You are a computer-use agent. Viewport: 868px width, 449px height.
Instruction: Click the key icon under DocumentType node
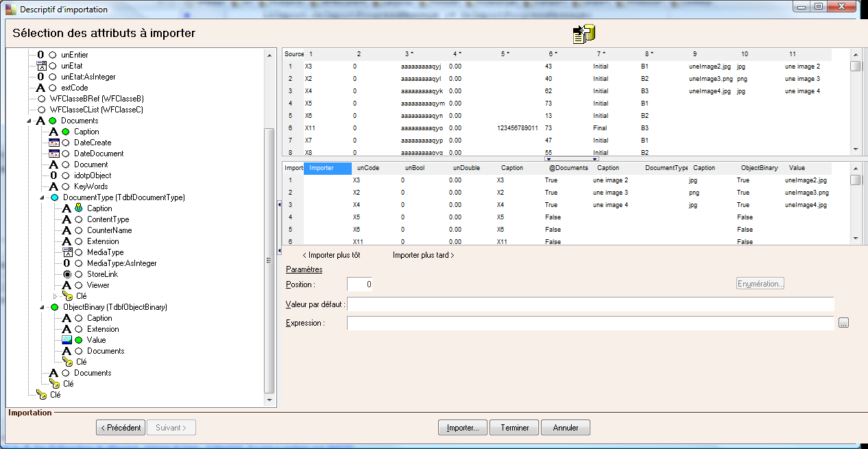click(x=67, y=296)
